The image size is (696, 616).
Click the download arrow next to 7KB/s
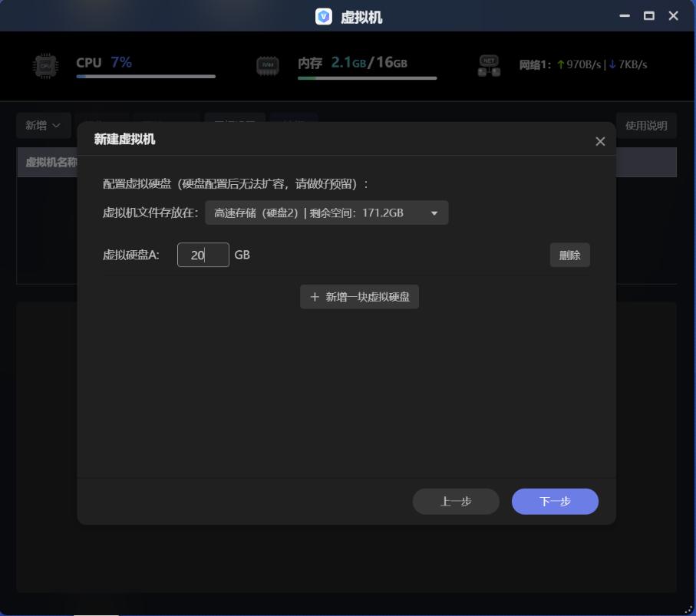(x=611, y=64)
